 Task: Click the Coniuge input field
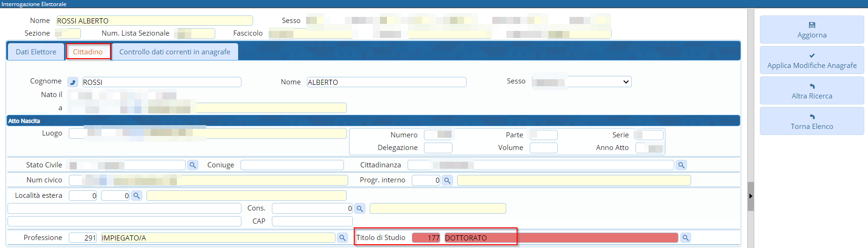(x=292, y=165)
